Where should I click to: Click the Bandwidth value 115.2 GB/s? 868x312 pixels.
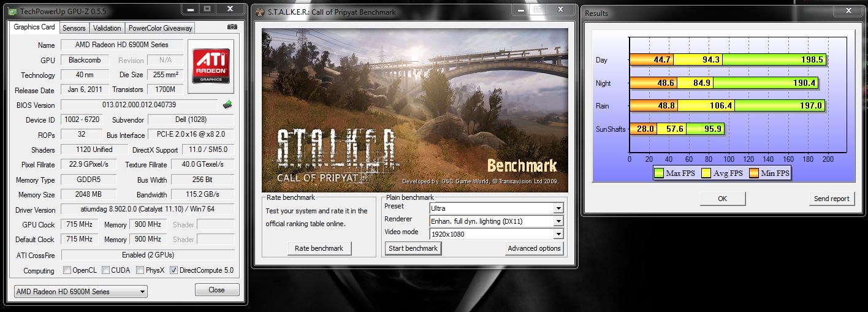tap(202, 195)
